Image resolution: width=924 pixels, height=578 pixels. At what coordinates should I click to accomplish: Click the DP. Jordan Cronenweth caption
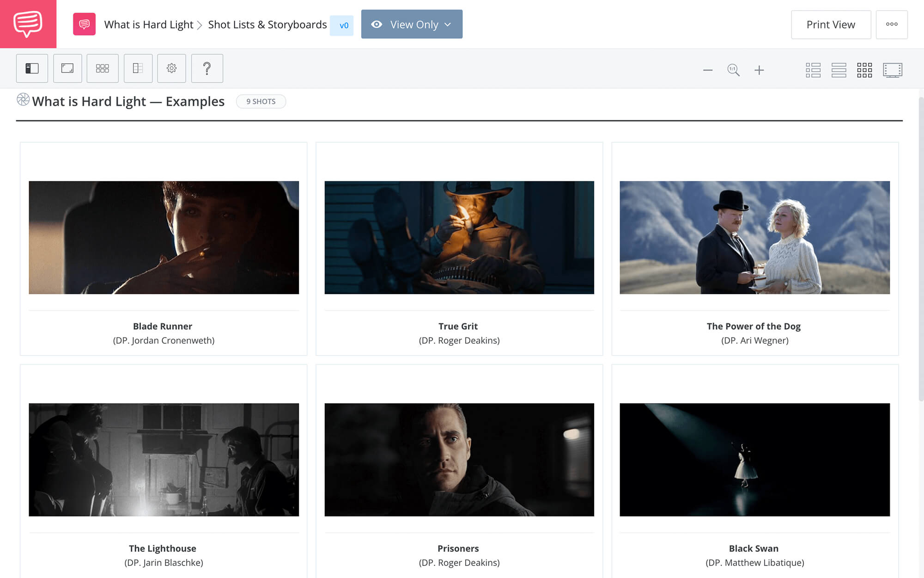164,340
